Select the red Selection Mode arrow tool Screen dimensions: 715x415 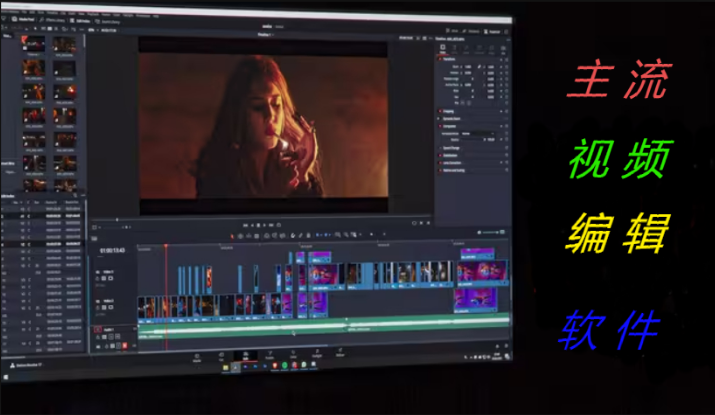232,236
